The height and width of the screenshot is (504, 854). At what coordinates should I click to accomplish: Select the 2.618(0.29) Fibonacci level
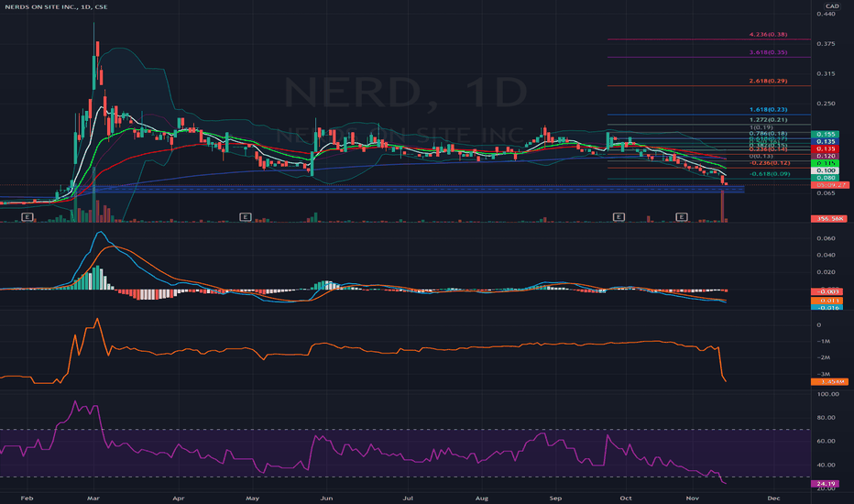[768, 81]
